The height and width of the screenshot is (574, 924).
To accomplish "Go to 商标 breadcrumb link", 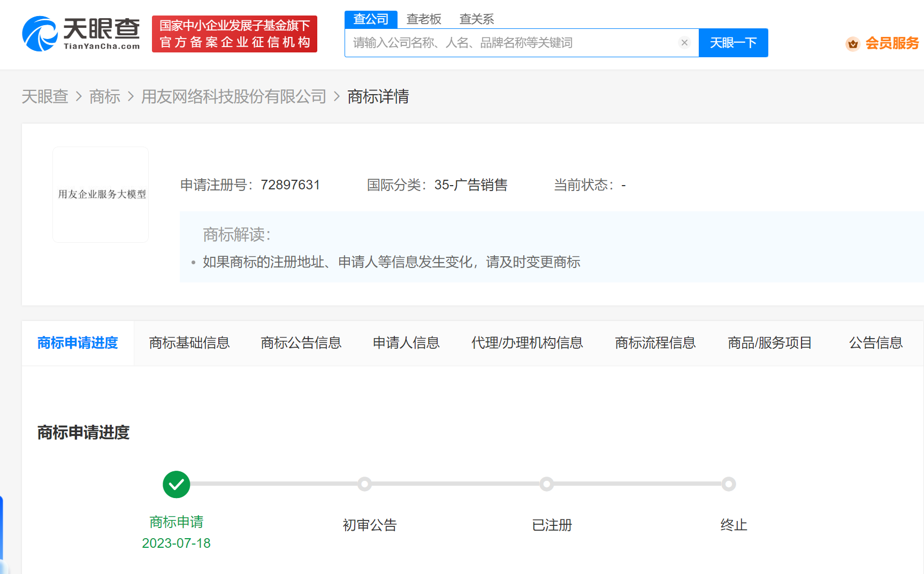I will [x=105, y=97].
